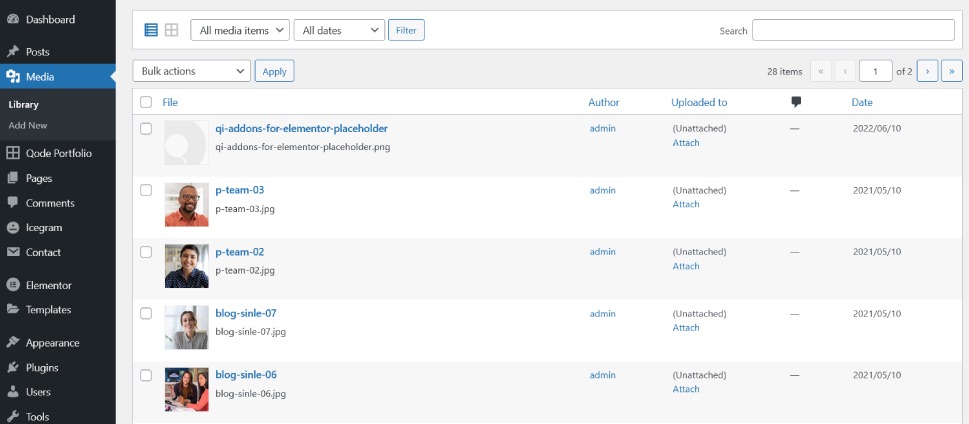Screen dimensions: 969x424
Task: Switch to grid view icon
Action: 171,30
